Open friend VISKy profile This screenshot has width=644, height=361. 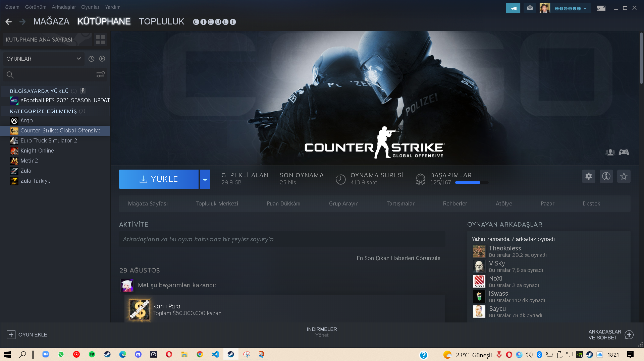click(x=497, y=263)
